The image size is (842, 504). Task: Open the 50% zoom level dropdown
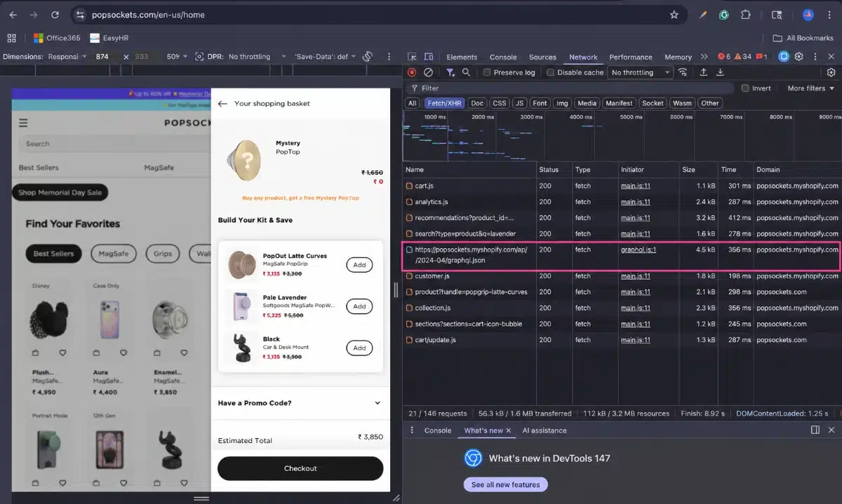tap(176, 56)
